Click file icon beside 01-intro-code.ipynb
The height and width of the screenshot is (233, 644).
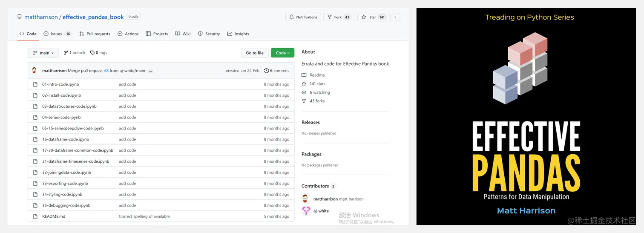(35, 84)
